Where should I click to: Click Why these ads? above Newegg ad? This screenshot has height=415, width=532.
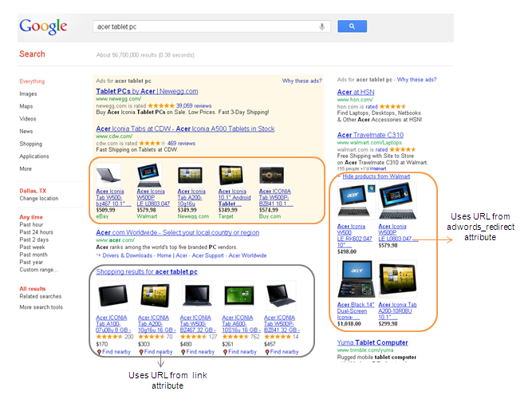point(301,81)
